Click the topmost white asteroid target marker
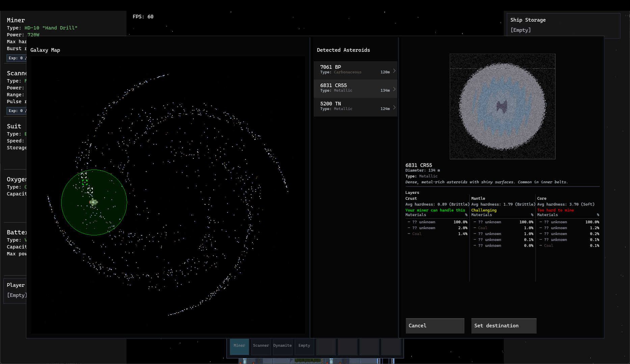 coord(84,175)
